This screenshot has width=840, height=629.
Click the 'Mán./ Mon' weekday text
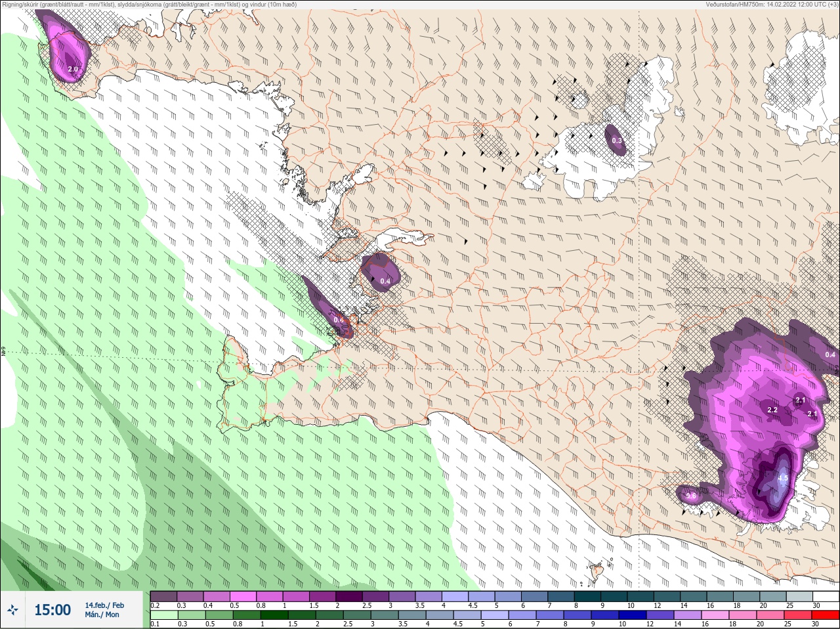pyautogui.click(x=102, y=615)
